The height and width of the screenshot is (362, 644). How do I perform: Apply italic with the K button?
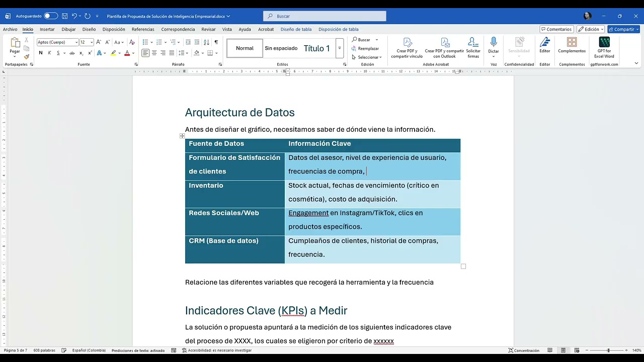(49, 53)
